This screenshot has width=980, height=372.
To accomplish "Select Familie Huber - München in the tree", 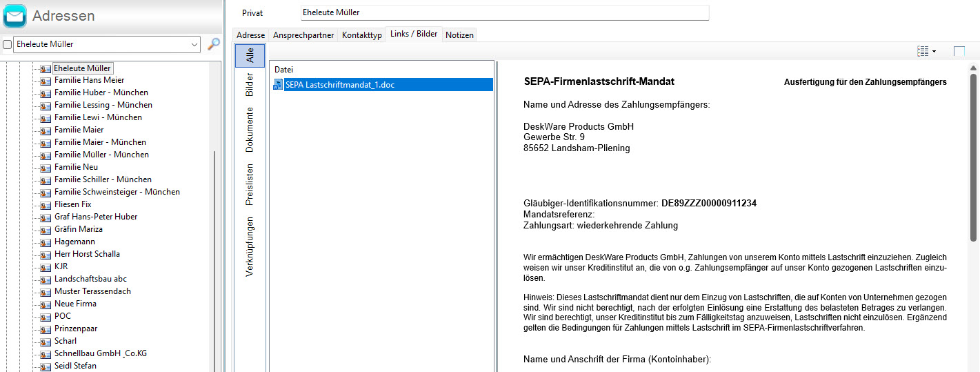I will click(101, 92).
